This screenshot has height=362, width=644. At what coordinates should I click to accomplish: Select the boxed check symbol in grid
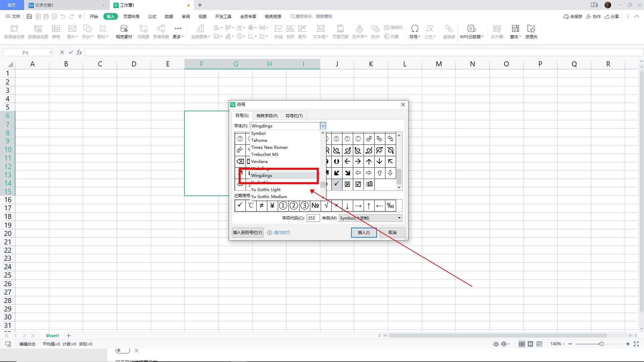click(358, 184)
